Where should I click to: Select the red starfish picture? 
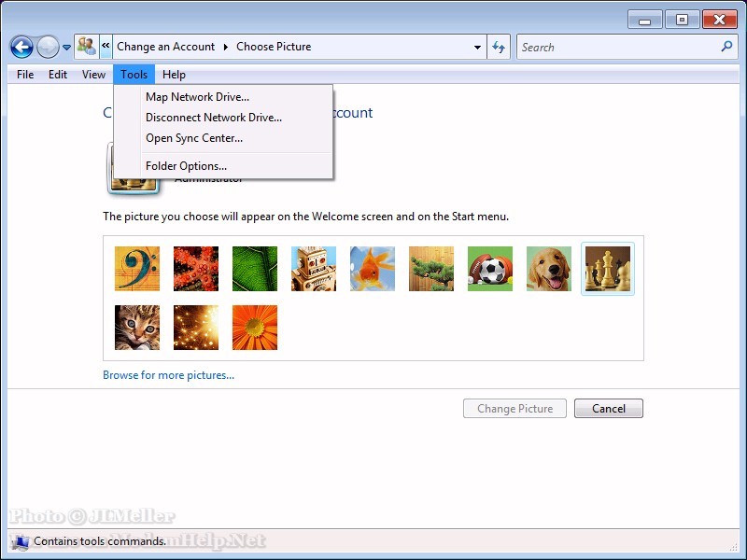pos(196,269)
